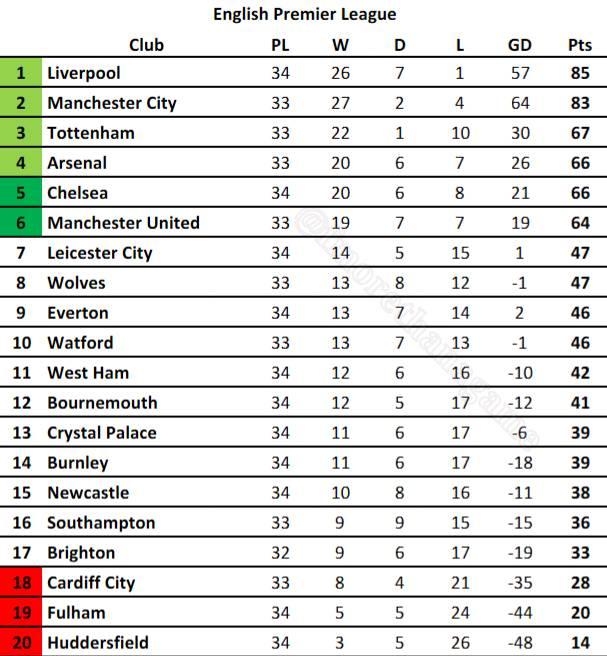607x656 pixels.
Task: Select the Crystal Palace row name
Action: pos(102,433)
